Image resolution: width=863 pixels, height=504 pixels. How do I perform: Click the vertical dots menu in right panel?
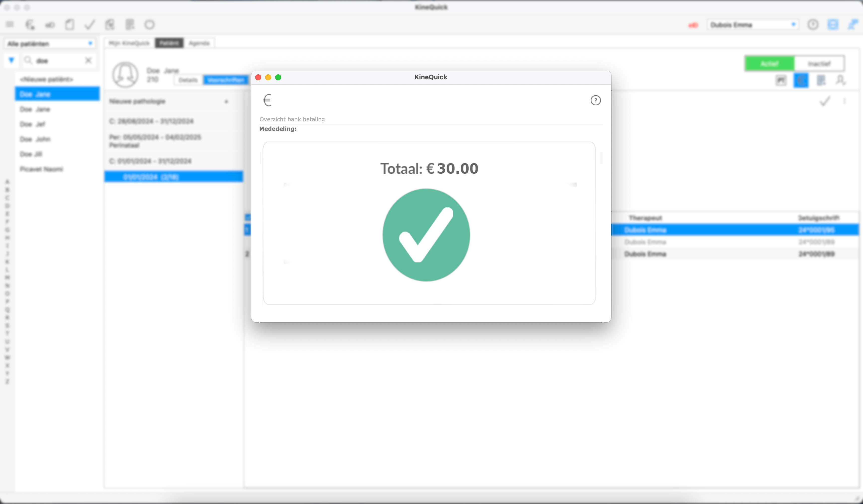(845, 101)
